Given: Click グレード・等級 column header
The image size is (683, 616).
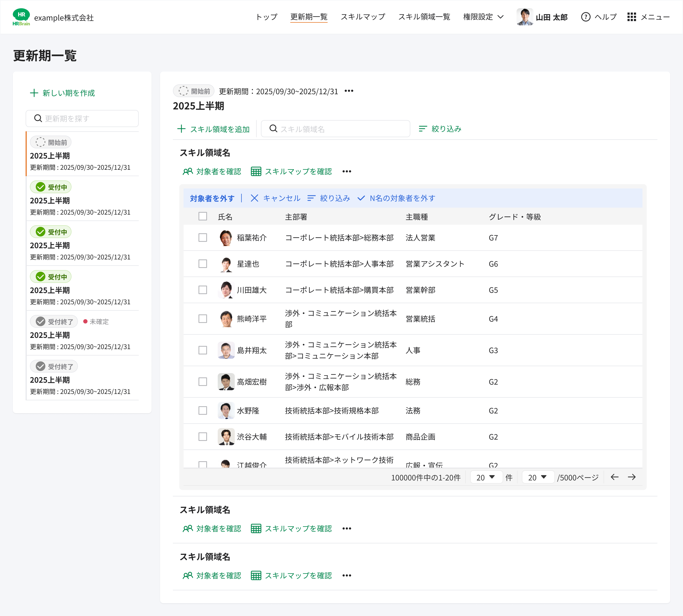Looking at the screenshot, I should 515,217.
